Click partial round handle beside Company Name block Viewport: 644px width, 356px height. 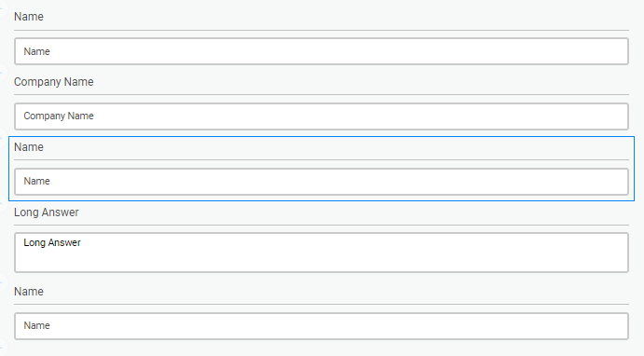[x=3, y=73]
